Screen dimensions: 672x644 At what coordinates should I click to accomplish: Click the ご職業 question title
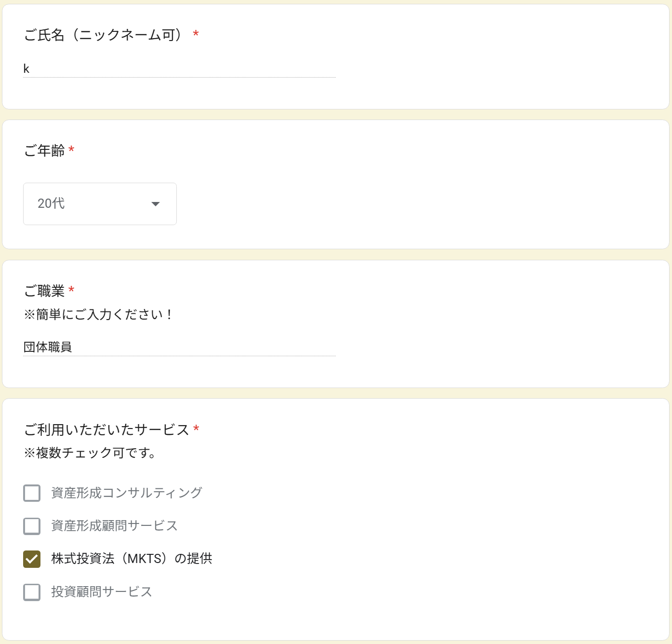point(44,291)
